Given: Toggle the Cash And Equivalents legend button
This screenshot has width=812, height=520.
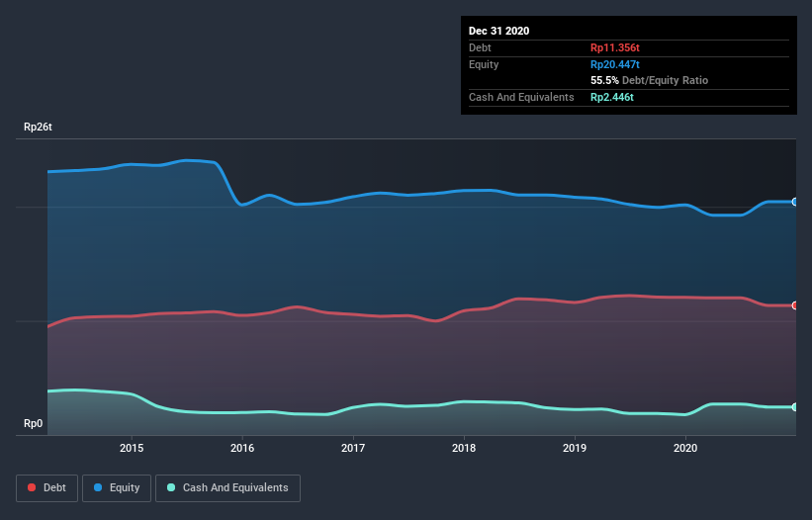Looking at the screenshot, I should click(227, 488).
